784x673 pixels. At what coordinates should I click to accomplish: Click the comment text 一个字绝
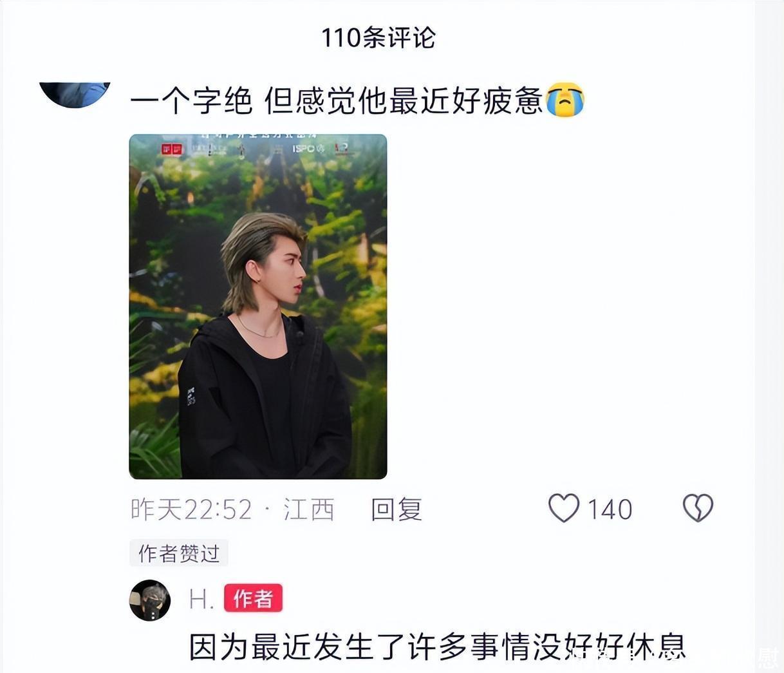click(x=192, y=101)
